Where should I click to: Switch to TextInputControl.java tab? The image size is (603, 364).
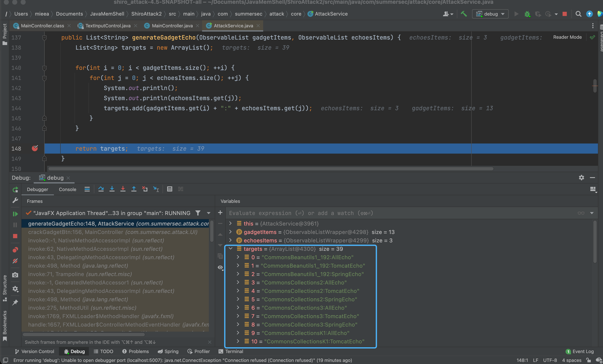(108, 26)
